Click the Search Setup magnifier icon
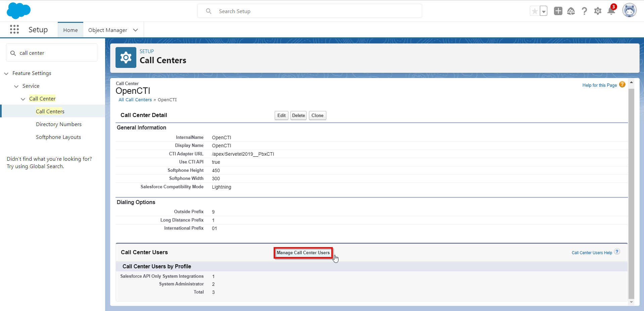The height and width of the screenshot is (311, 644). coord(209,11)
